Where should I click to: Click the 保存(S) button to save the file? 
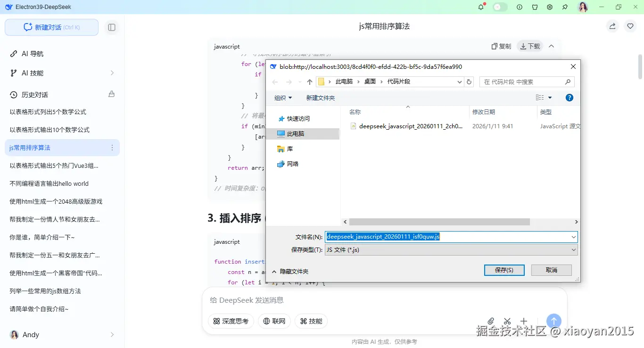(x=504, y=270)
